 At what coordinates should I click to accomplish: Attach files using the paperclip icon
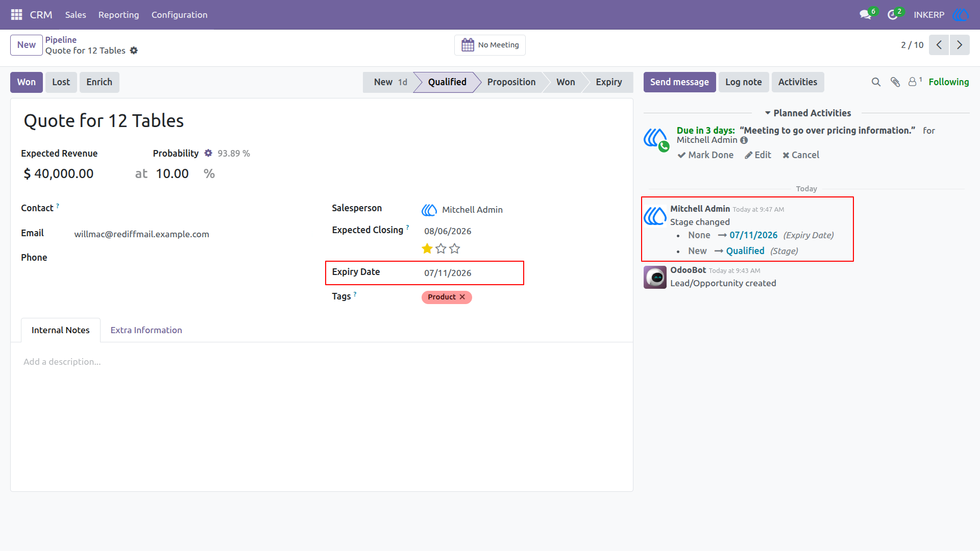point(895,82)
